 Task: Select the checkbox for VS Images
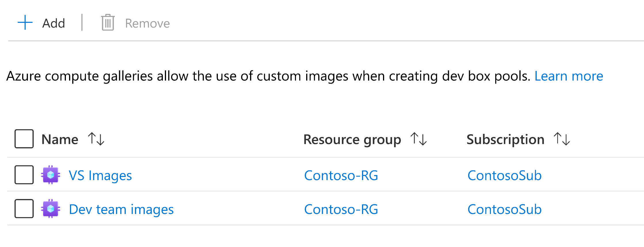[24, 175]
